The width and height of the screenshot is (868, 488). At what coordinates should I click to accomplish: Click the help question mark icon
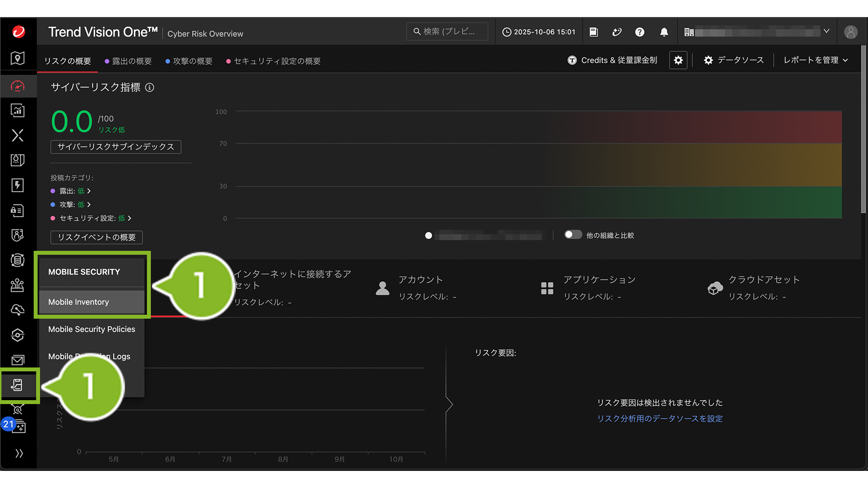[640, 32]
